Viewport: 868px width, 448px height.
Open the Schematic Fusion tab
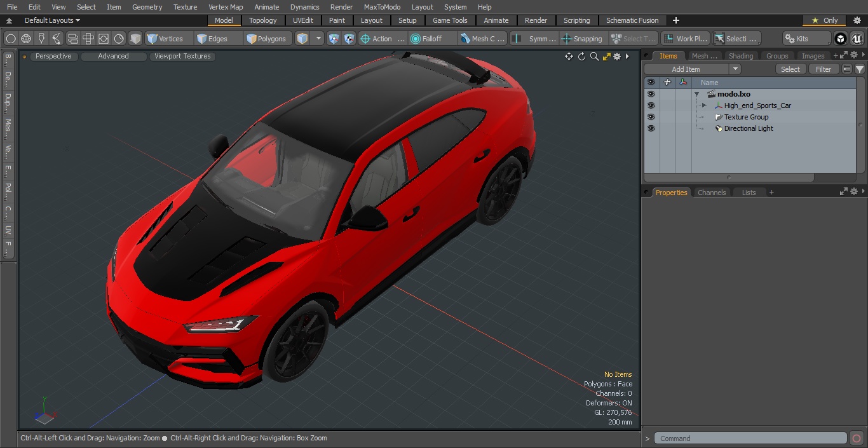[632, 20]
